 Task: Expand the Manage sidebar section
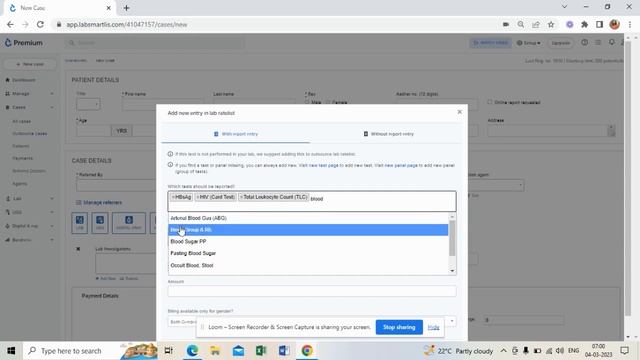point(29,94)
